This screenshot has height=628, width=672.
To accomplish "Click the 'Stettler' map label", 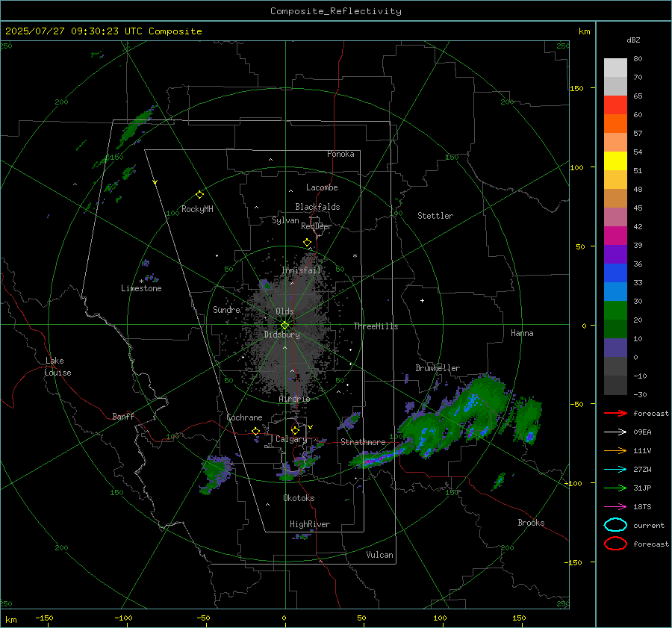I will tap(435, 216).
